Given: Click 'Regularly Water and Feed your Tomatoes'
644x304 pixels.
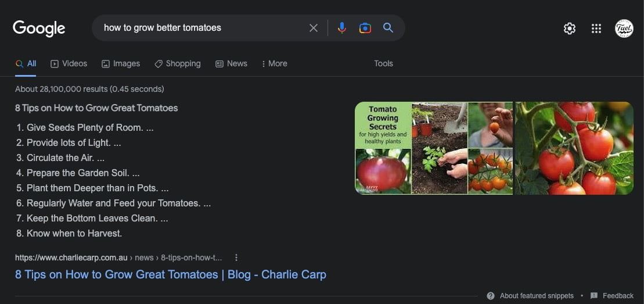Looking at the screenshot, I should pos(114,203).
